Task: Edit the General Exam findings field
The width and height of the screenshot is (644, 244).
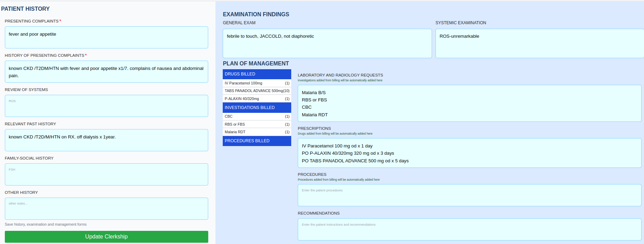Action: (327, 43)
